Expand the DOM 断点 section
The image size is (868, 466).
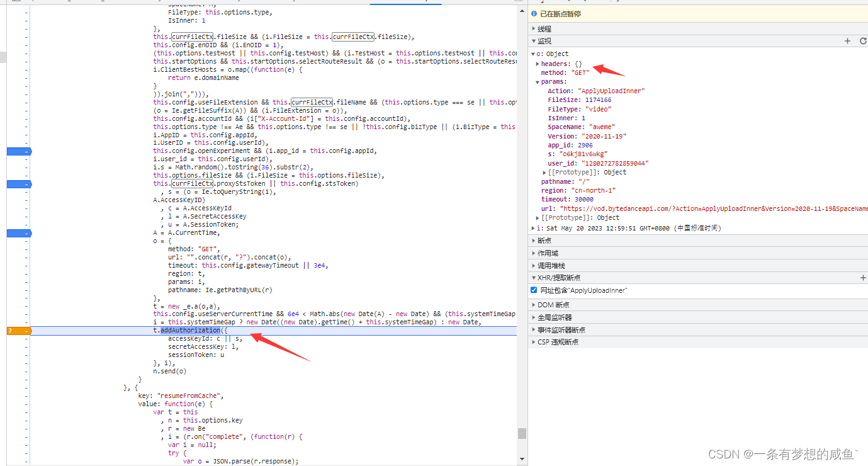[x=534, y=305]
